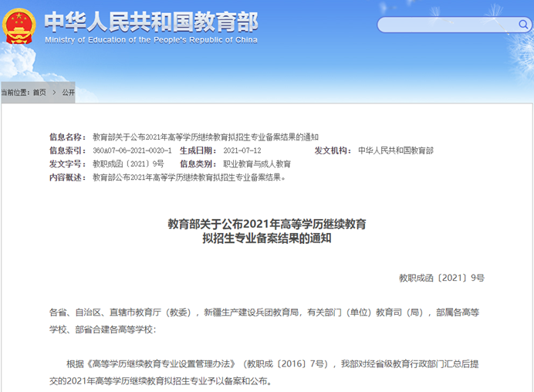Click the right-aligned document number 教职成函〔2021〕9号

pos(441,277)
